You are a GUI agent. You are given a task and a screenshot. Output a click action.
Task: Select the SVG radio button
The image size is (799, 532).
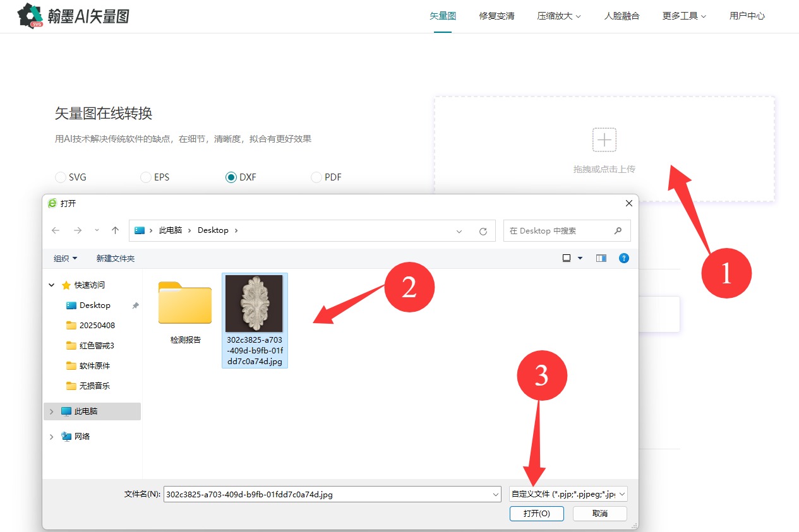(61, 177)
